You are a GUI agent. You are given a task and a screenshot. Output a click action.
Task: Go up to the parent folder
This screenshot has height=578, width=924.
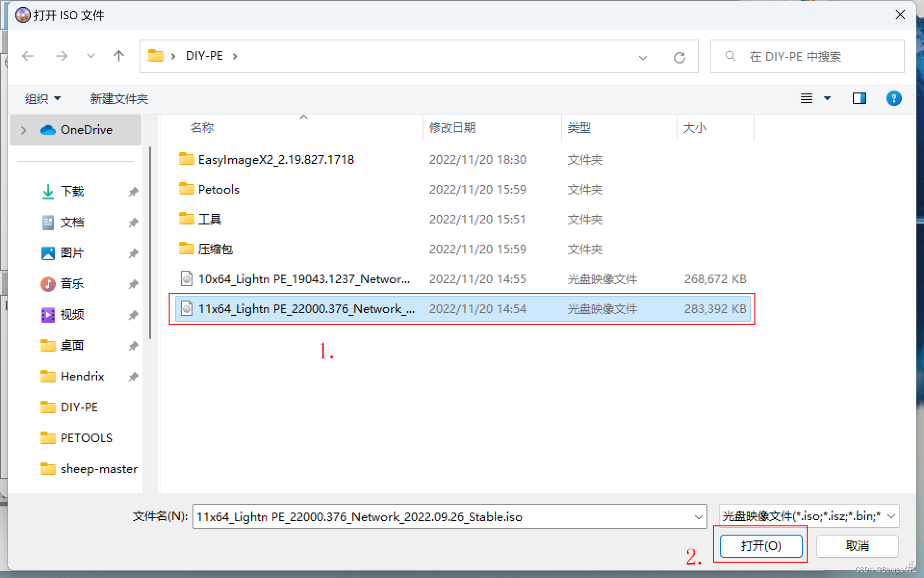[x=119, y=56]
